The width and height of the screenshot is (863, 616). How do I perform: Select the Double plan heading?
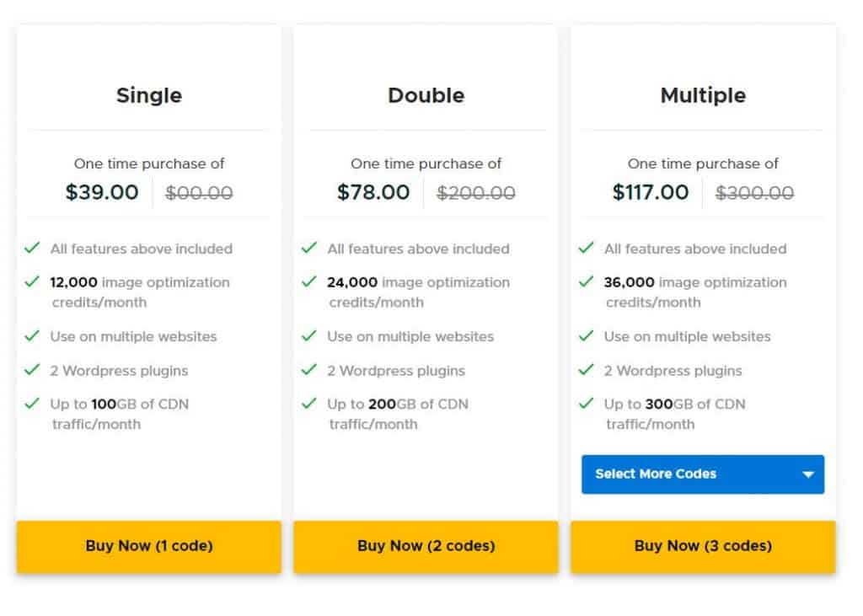pyautogui.click(x=426, y=96)
